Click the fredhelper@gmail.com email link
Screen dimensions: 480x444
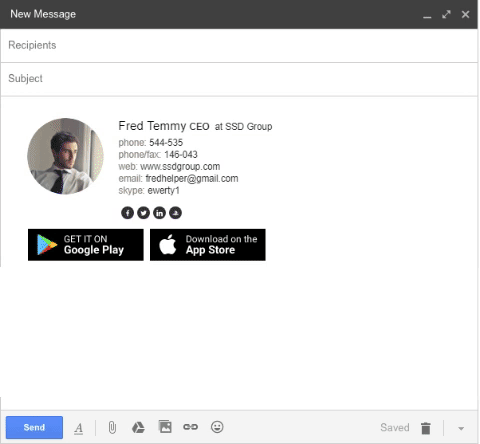(192, 179)
